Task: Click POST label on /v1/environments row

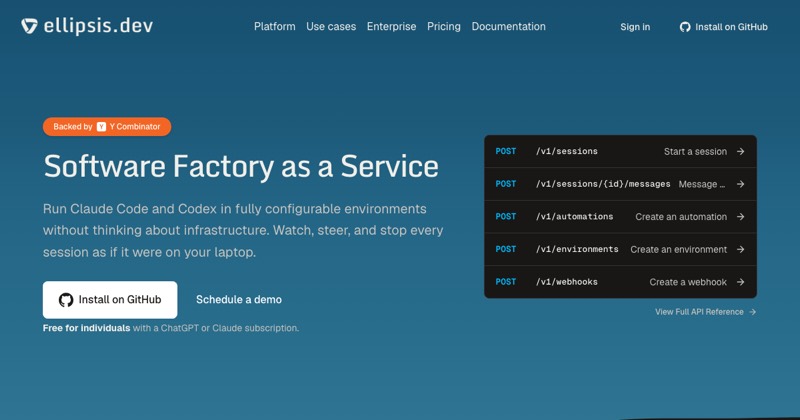Action: point(506,249)
